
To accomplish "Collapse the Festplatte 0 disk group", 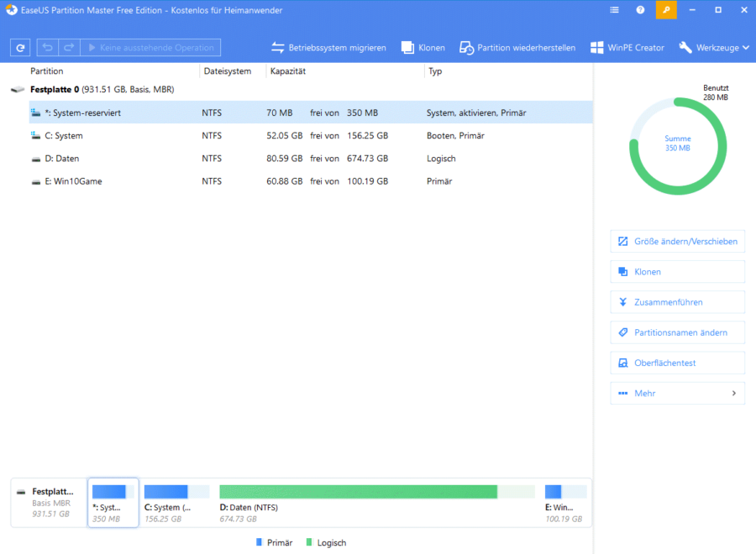I will point(18,88).
